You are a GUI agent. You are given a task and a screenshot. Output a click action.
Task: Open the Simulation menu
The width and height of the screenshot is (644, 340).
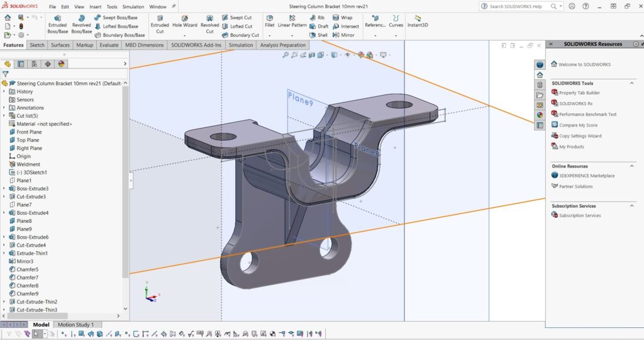[133, 6]
